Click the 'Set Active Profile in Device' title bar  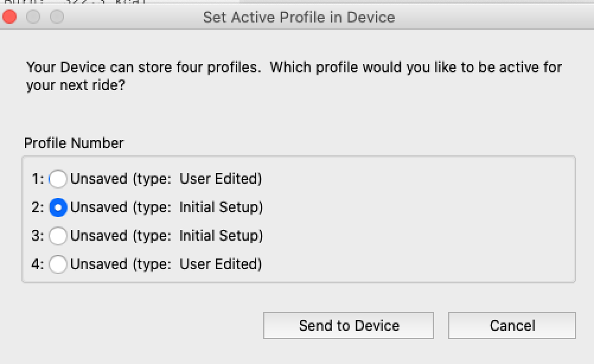click(299, 17)
